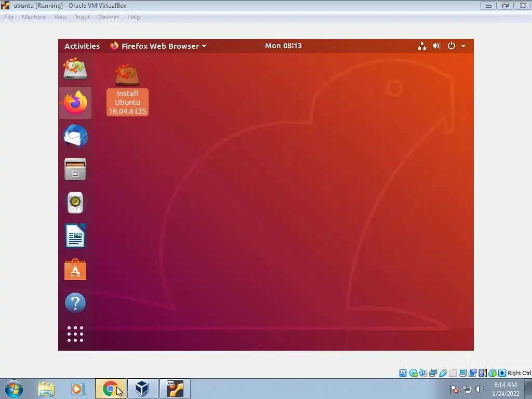Click the shared folders status indicator
This screenshot has width=532, height=399.
pyautogui.click(x=453, y=373)
